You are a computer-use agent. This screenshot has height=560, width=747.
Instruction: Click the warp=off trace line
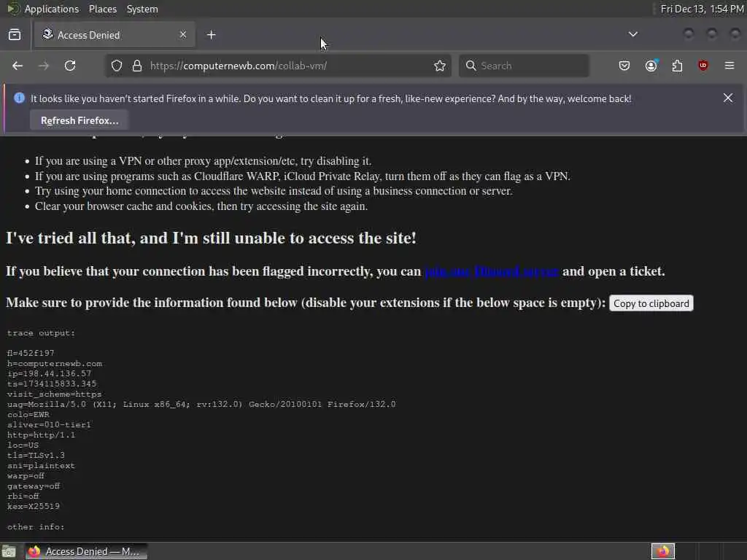point(26,475)
